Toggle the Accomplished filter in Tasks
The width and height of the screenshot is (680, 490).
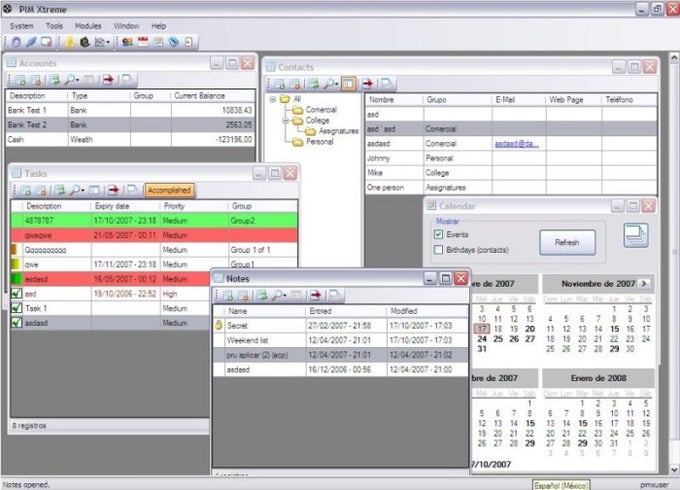(169, 190)
